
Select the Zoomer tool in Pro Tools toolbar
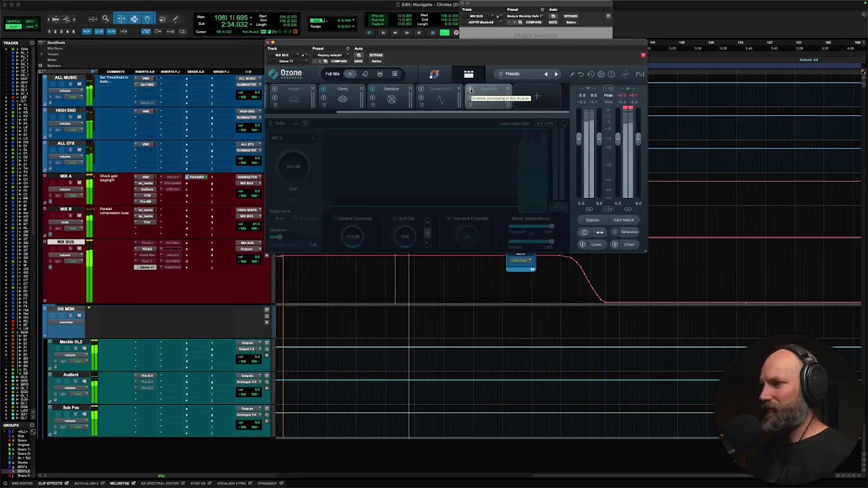point(106,19)
